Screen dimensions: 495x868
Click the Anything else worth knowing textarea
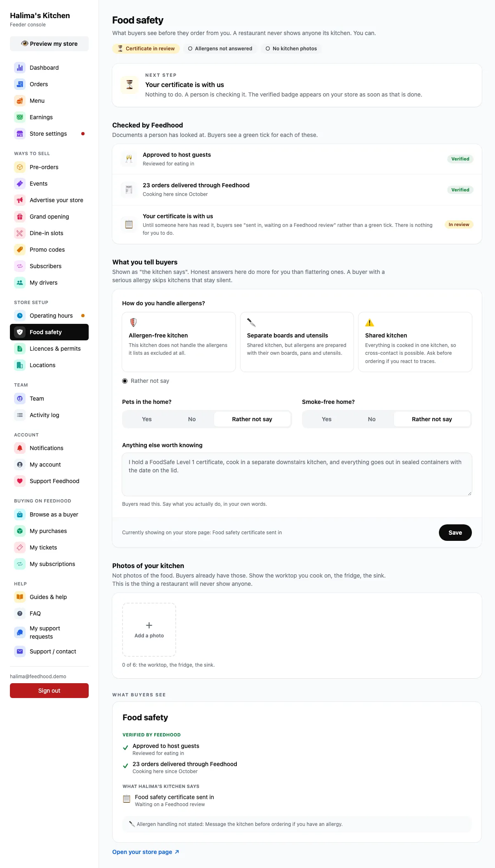tap(297, 474)
